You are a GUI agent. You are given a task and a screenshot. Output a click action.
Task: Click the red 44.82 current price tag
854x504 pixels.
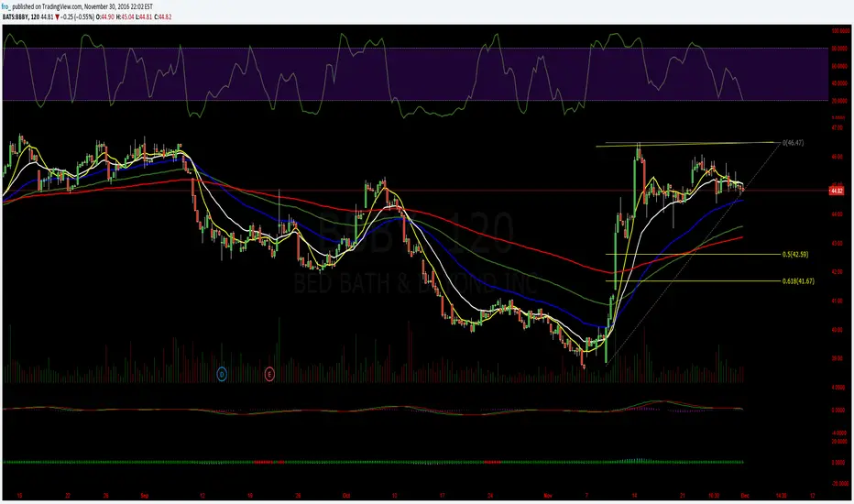tap(836, 191)
